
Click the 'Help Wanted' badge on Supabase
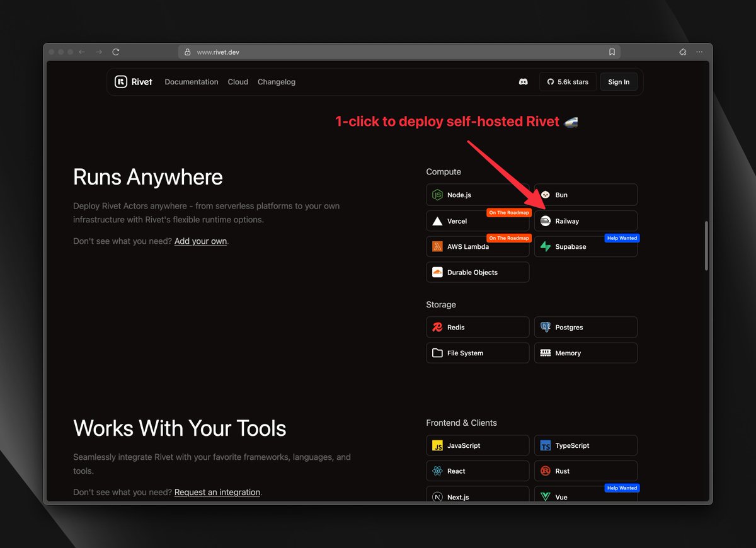(622, 238)
